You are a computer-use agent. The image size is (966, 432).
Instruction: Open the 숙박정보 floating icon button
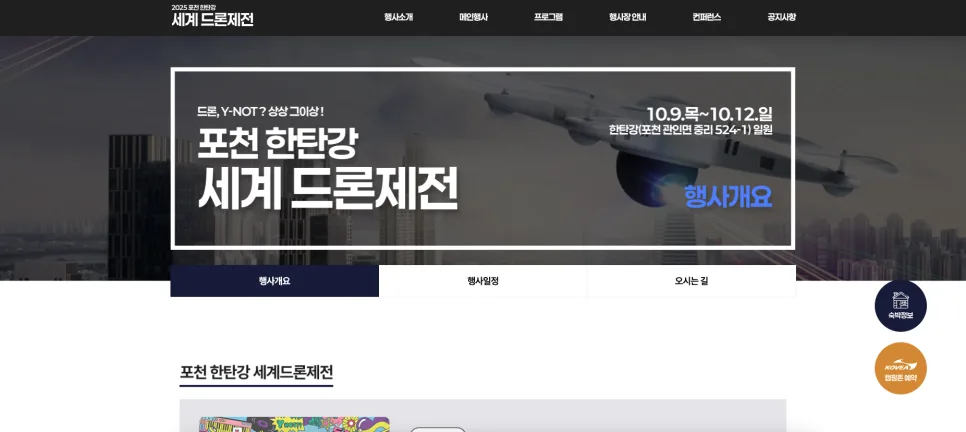(x=901, y=306)
